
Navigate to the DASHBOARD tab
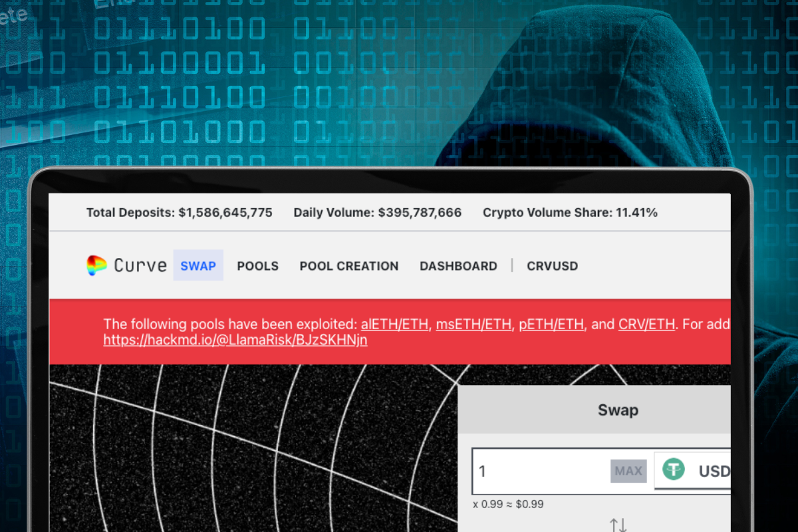pyautogui.click(x=458, y=265)
